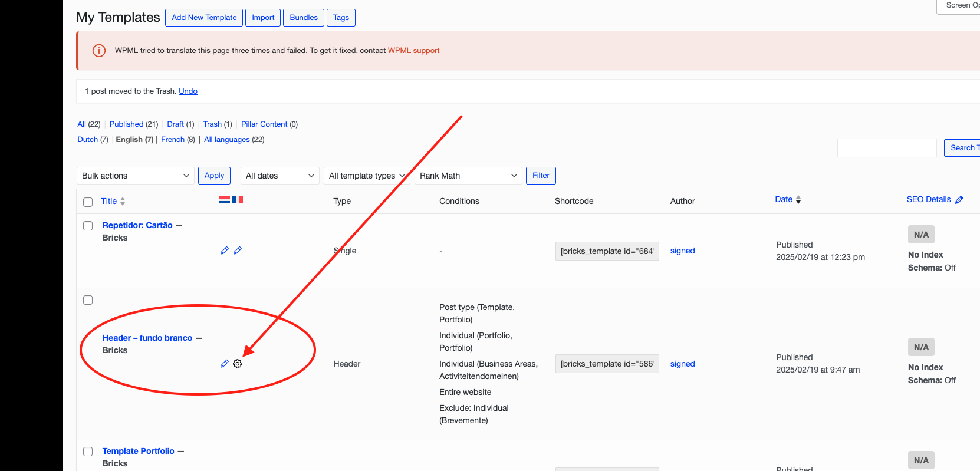Click the Add New Template button
Image resolution: width=980 pixels, height=471 pixels.
pos(204,18)
